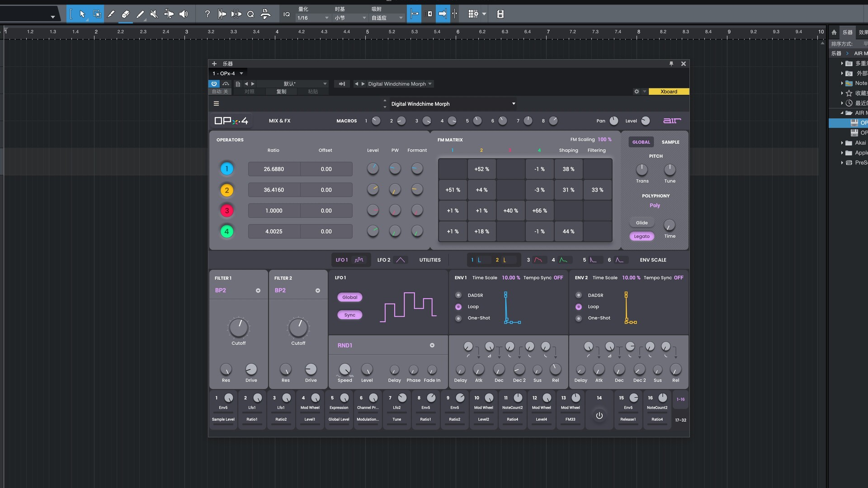Click the Legato button

coord(642,236)
